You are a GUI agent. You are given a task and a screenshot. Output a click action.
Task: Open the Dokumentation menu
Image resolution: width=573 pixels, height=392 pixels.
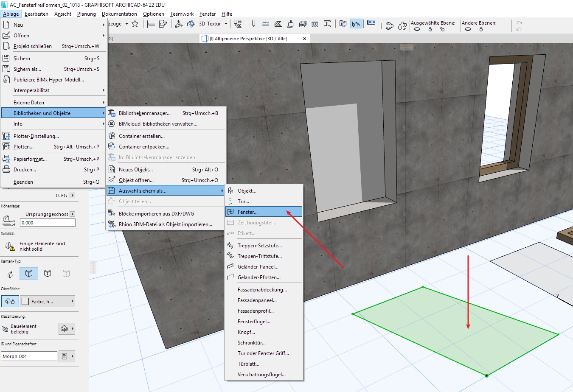[x=119, y=14]
